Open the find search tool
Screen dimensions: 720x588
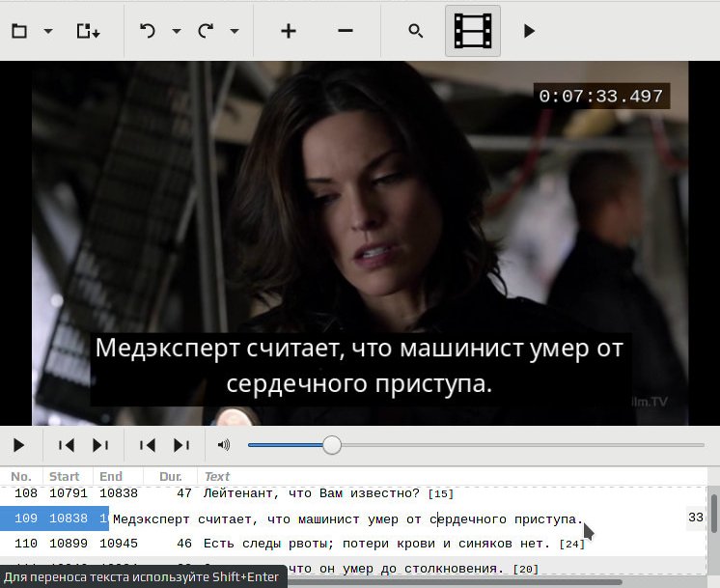pyautogui.click(x=416, y=31)
